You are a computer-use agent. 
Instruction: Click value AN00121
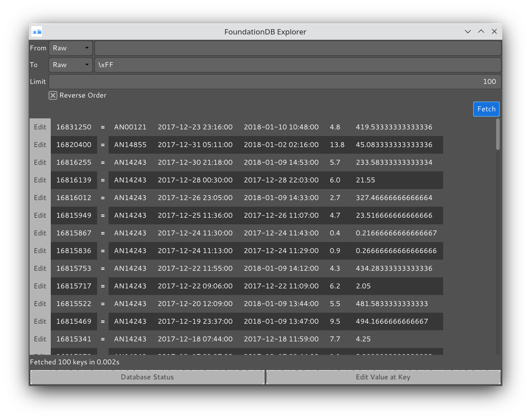tap(130, 127)
